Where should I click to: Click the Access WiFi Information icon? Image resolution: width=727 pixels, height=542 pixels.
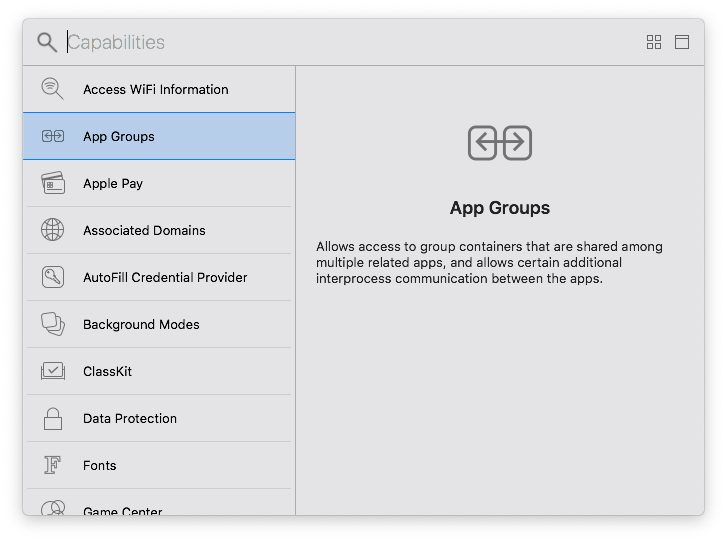52,89
